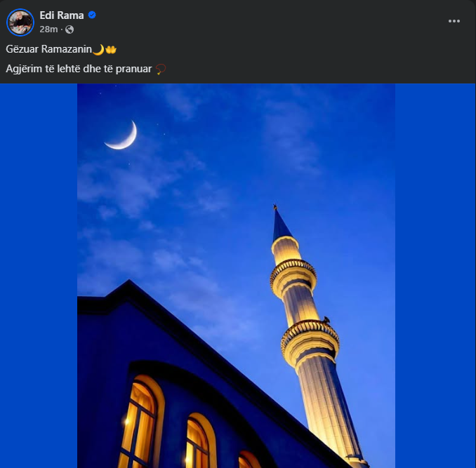
Task: Click the blue margin right of the photo
Action: [x=435, y=281]
